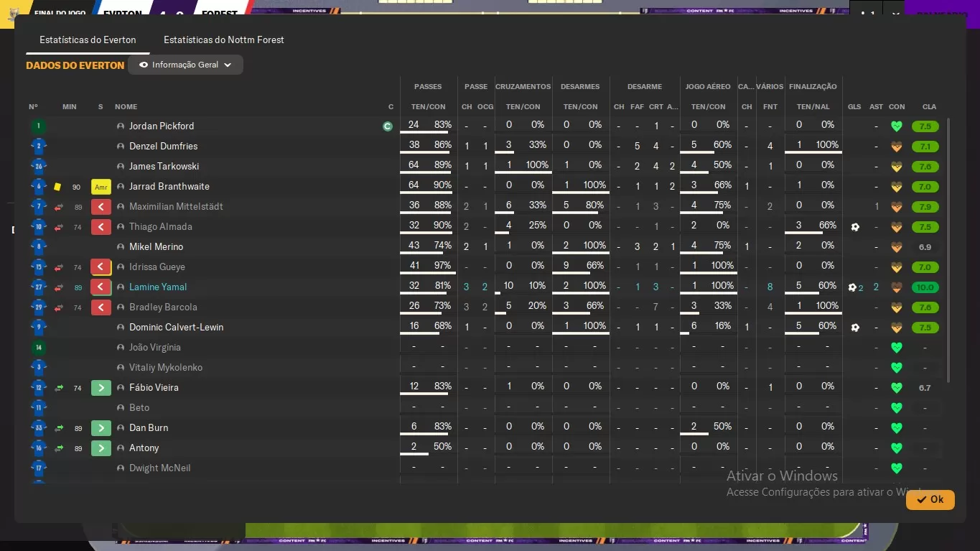The image size is (980, 551).
Task: Open Vitaliy Mykolenko's name link
Action: [166, 368]
